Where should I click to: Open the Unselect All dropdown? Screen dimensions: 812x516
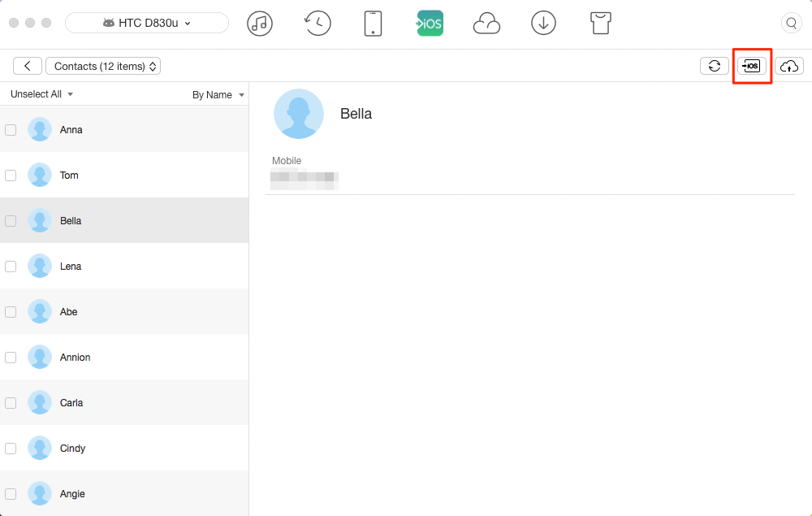[x=41, y=94]
